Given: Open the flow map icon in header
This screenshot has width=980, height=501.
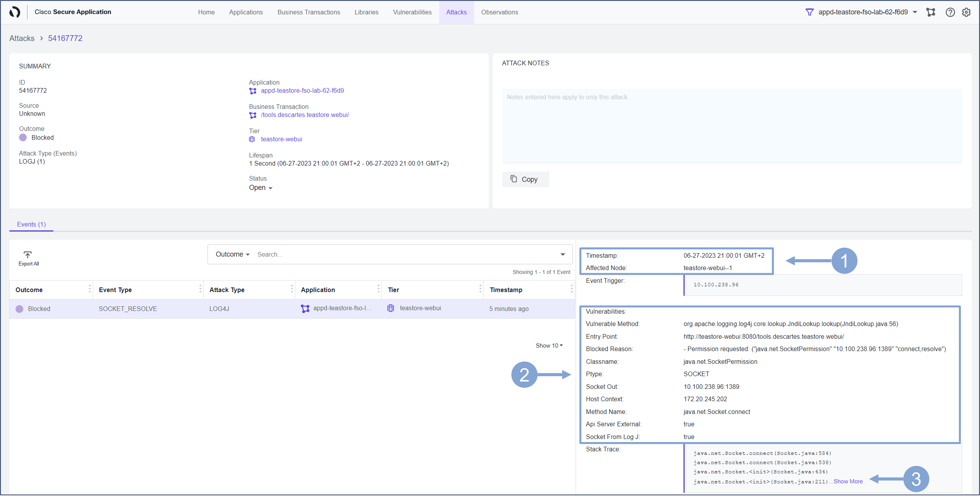Looking at the screenshot, I should point(931,12).
